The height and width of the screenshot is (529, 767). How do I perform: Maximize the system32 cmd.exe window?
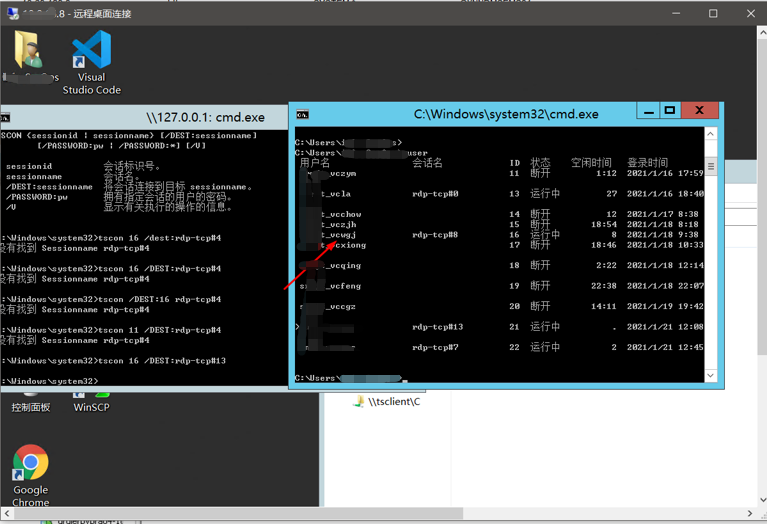click(670, 112)
